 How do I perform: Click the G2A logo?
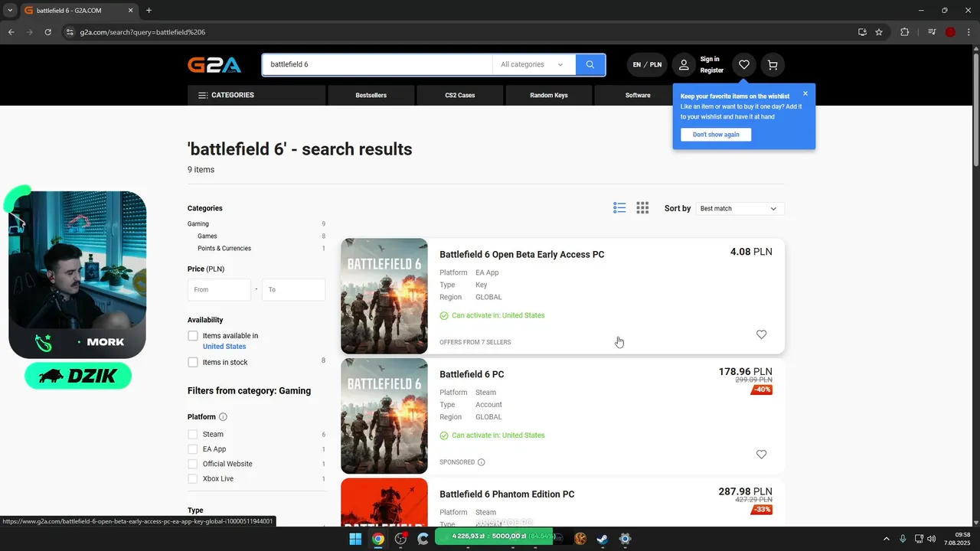(214, 65)
